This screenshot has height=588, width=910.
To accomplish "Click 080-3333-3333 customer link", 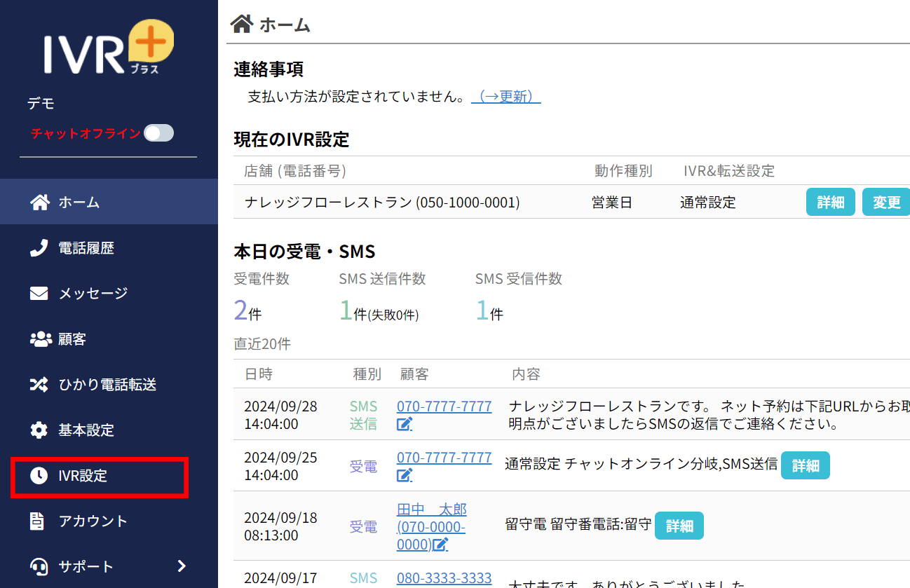I will coord(444,578).
